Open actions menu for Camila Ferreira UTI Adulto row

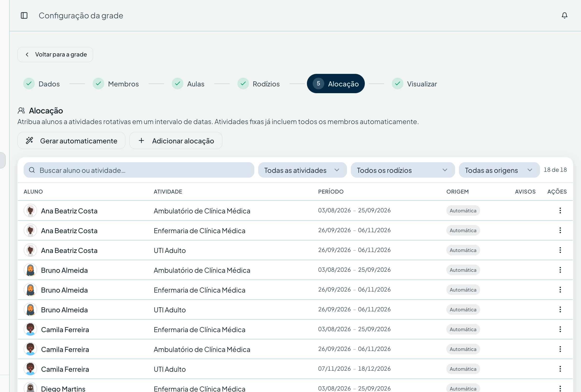point(560,369)
